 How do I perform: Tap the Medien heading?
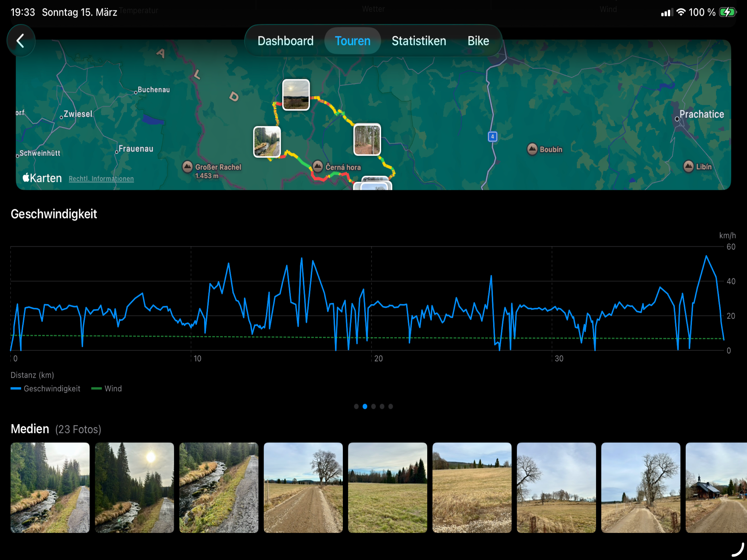pos(30,429)
